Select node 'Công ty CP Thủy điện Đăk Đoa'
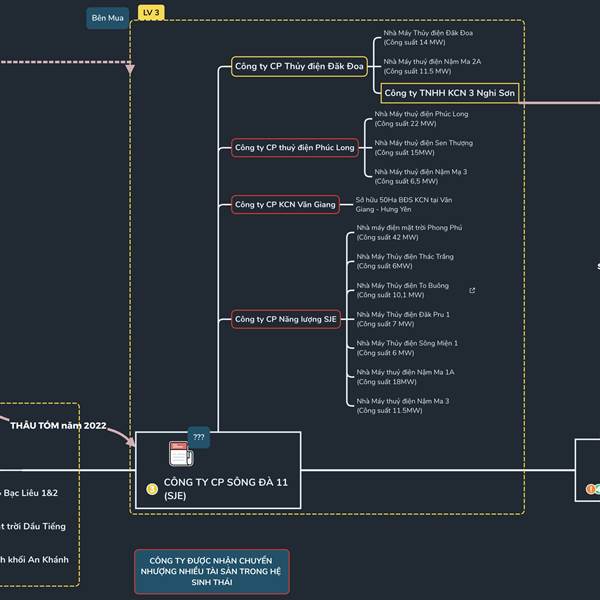The image size is (600, 600). tap(299, 67)
